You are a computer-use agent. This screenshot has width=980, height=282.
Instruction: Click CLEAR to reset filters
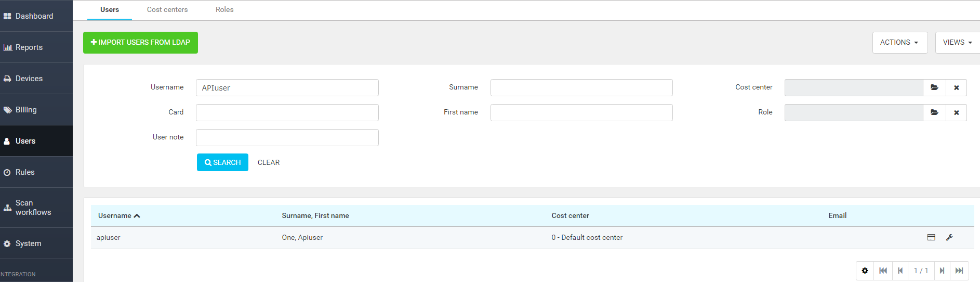tap(269, 162)
